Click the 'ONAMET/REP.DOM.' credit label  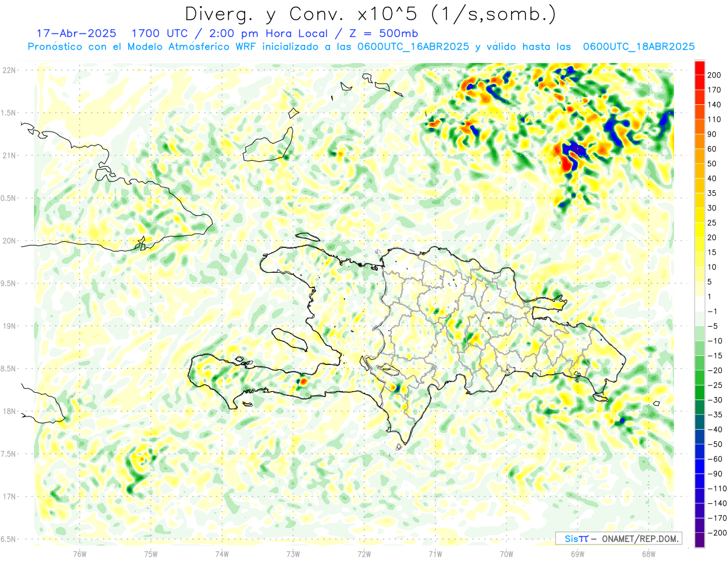[x=641, y=538]
